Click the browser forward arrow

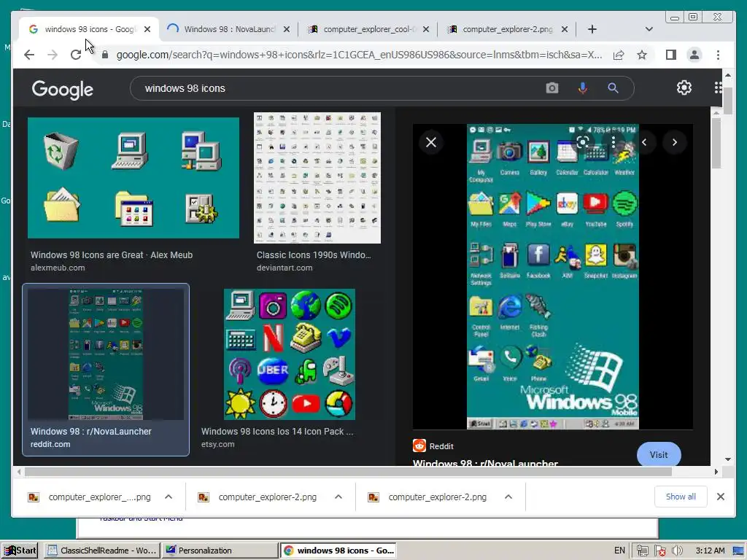[x=53, y=55]
